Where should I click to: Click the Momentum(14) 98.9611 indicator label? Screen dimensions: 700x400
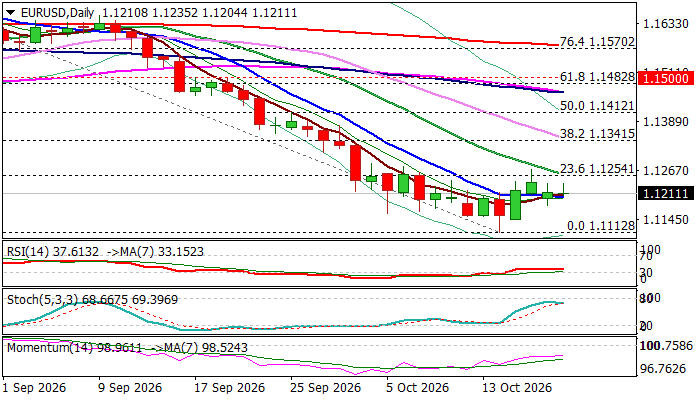tap(74, 347)
